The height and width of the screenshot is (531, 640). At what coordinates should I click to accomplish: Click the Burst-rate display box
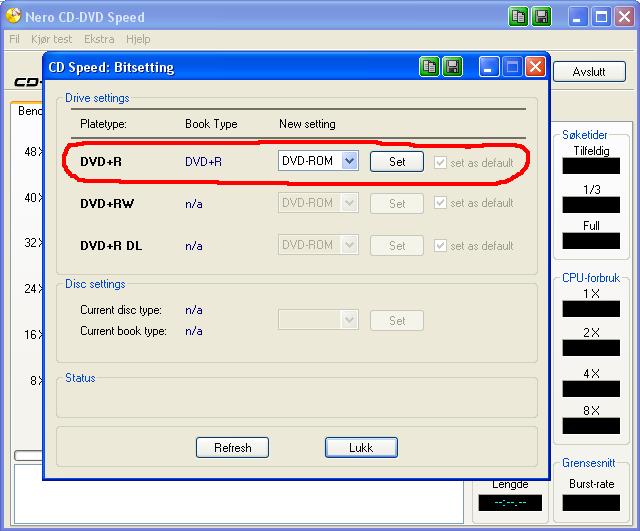coord(591,503)
